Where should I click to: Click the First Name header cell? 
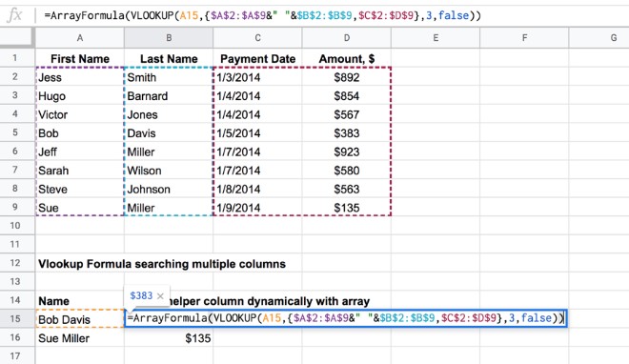(80, 58)
